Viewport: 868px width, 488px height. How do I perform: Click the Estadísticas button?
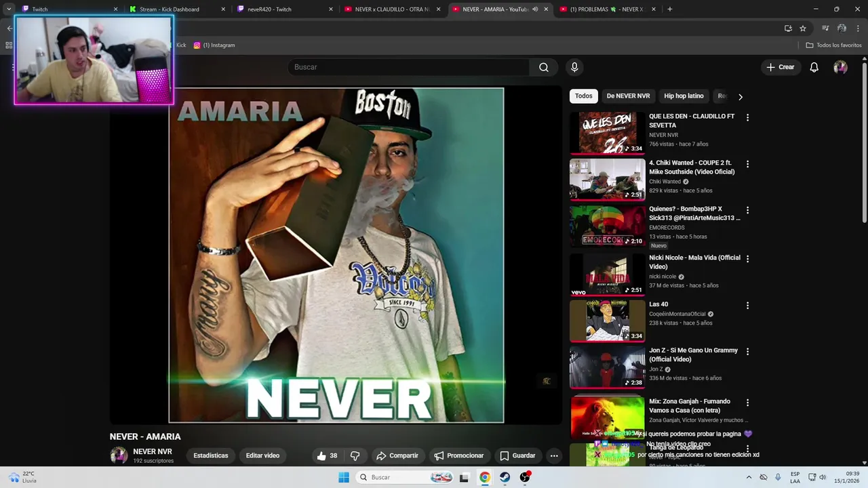coord(211,455)
